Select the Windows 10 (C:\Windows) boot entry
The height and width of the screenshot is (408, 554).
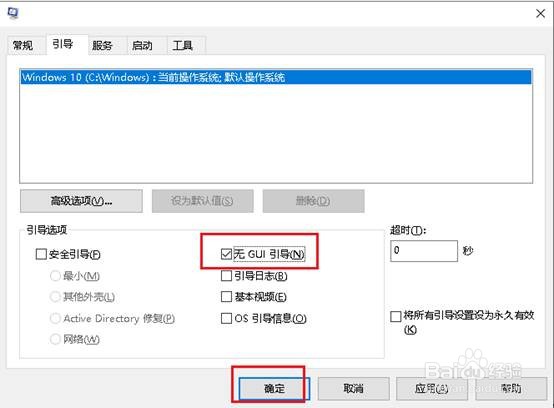tap(276, 77)
